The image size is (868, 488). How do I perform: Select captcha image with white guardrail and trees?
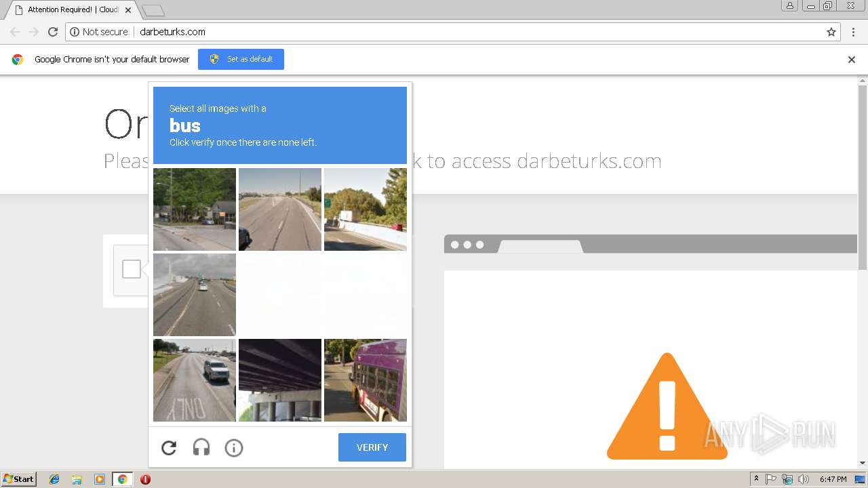tap(366, 209)
